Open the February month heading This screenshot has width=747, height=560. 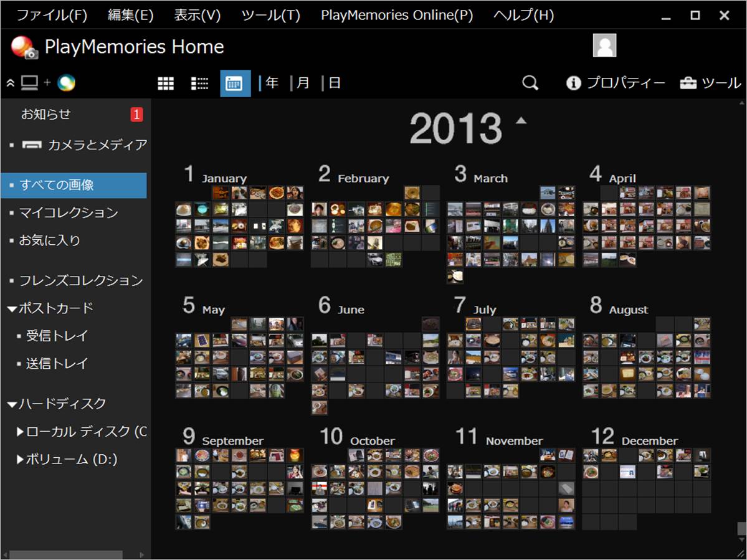click(x=354, y=175)
